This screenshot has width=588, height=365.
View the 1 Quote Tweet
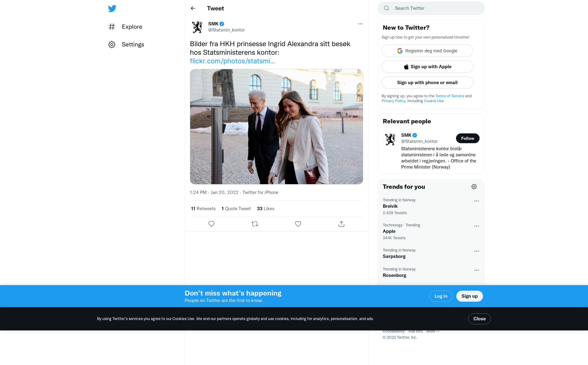pyautogui.click(x=236, y=209)
